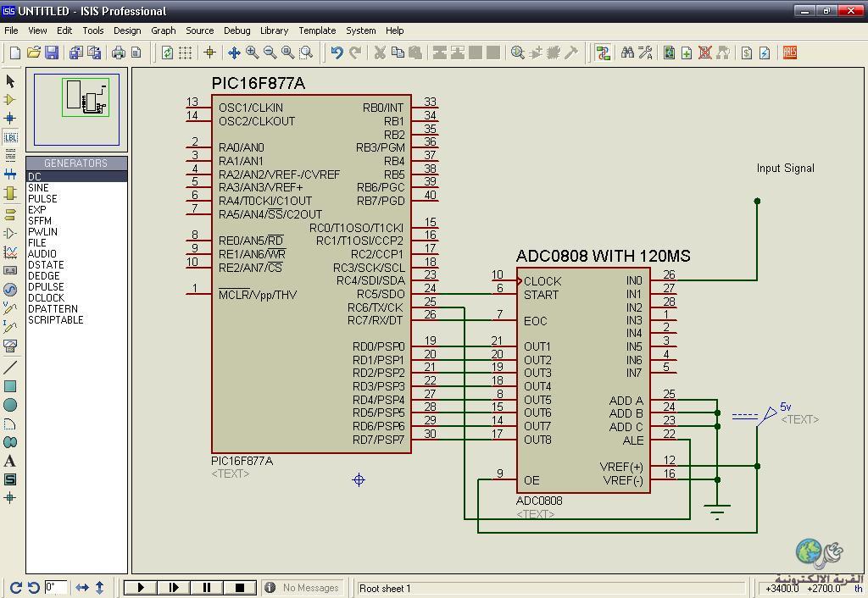Select the ADC0808 component body
868x598 pixels.
tap(583, 380)
